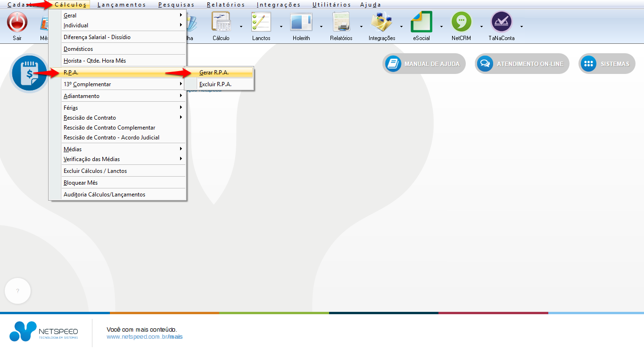644x350 pixels.
Task: Open the Holerith toolbar icon
Action: [301, 22]
